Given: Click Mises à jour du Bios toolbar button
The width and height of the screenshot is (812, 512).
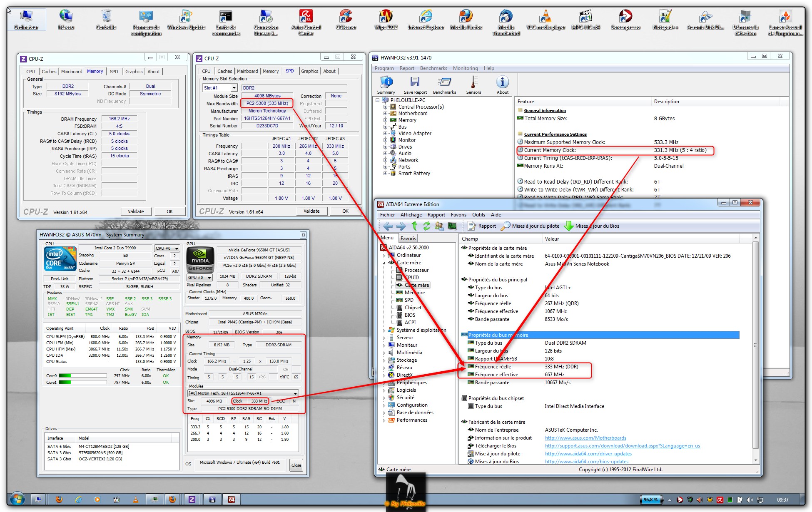Looking at the screenshot, I should [592, 226].
